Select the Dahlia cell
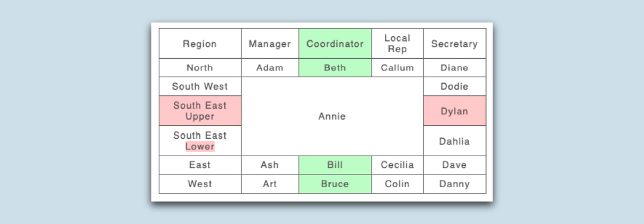Viewport: 644px width, 224px height. (454, 141)
